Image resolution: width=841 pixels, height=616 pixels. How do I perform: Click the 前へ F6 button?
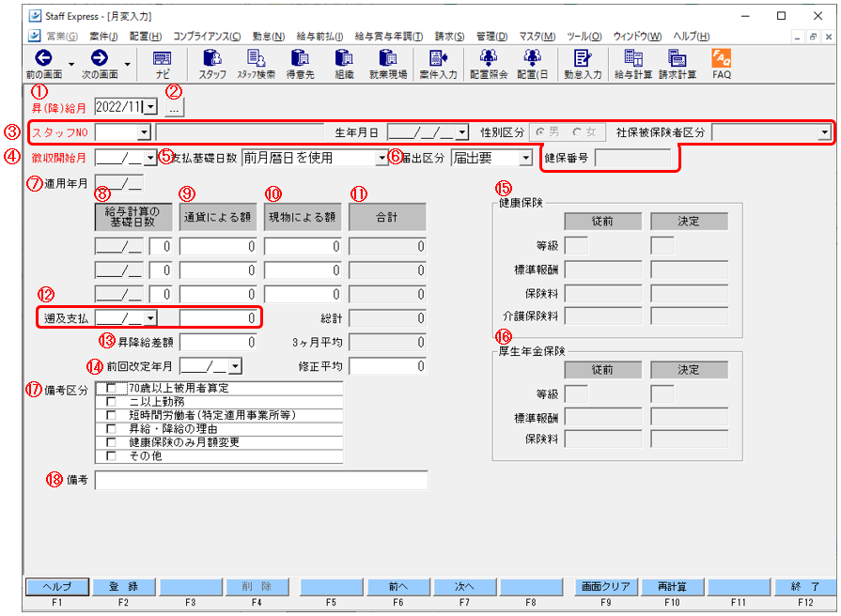click(398, 587)
